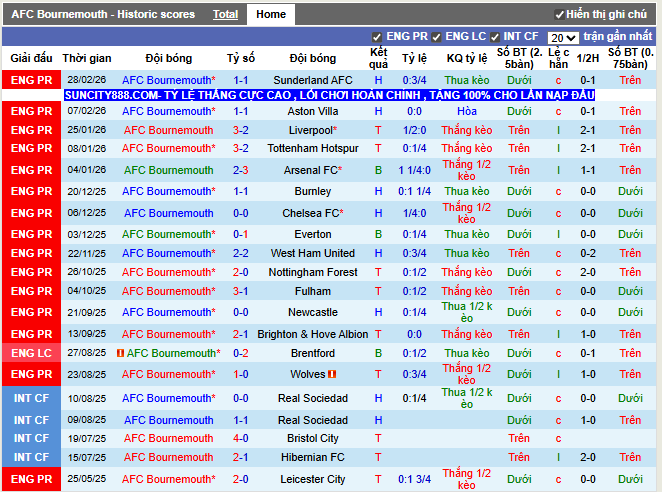Open Nottingham Forest team link
Image resolution: width=662 pixels, height=492 pixels.
[x=313, y=272]
